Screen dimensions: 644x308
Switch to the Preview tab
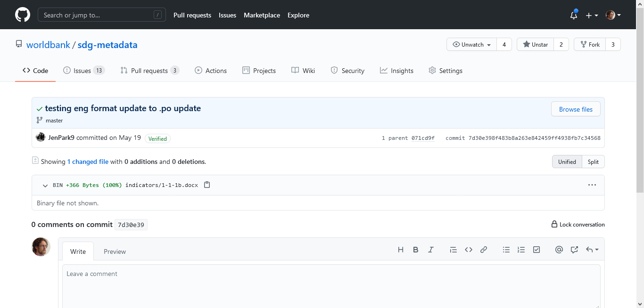[115, 251]
